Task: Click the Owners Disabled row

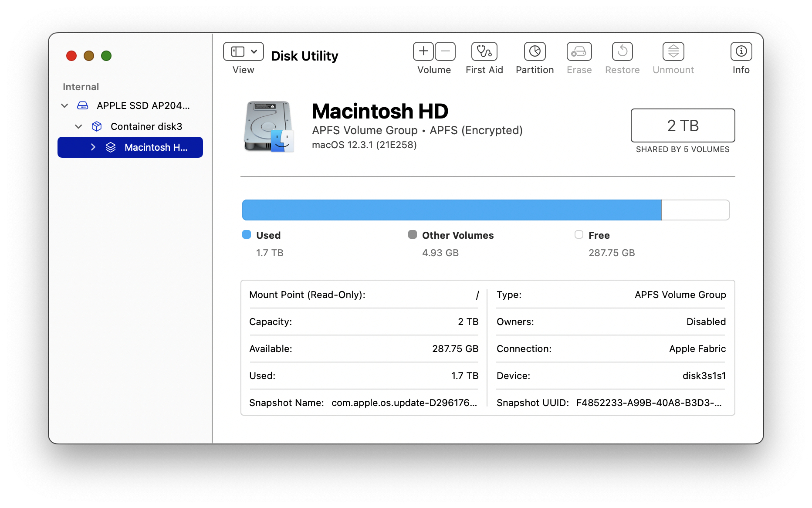Action: 611,322
